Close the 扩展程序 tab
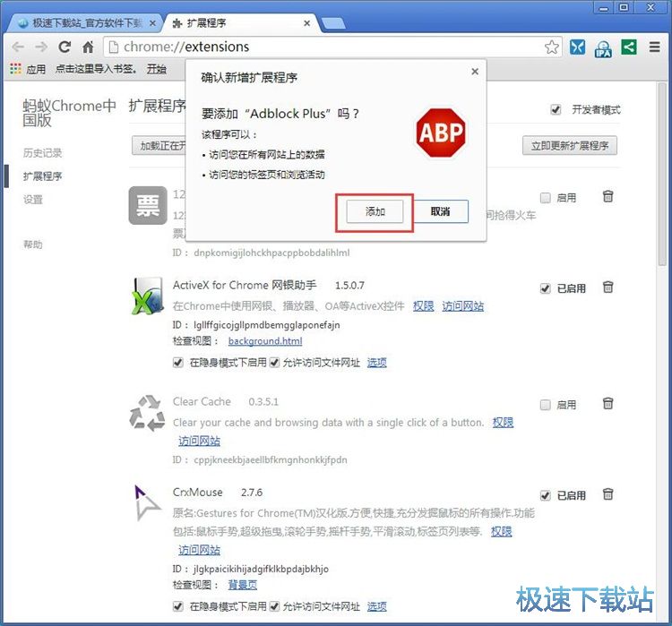This screenshot has height=626, width=672. [x=306, y=23]
